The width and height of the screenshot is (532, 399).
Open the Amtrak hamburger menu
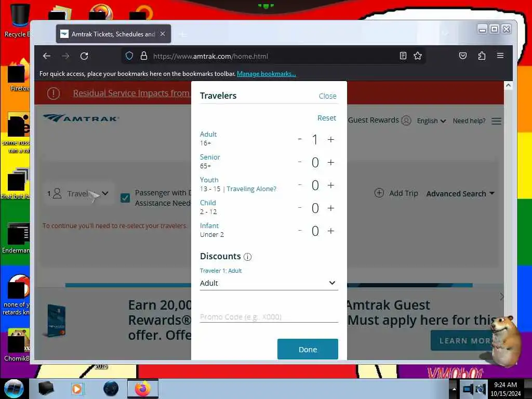(496, 121)
